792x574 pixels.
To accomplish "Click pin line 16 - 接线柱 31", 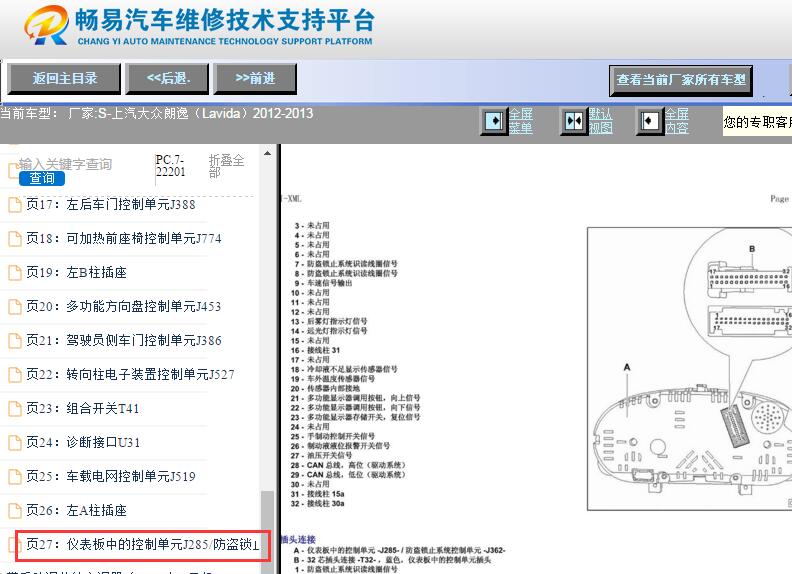I will (315, 350).
